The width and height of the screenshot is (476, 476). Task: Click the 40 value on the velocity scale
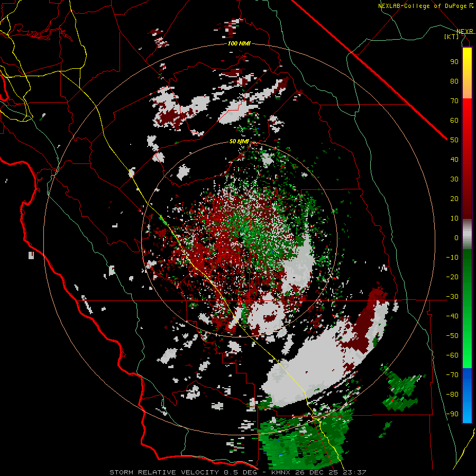454,159
